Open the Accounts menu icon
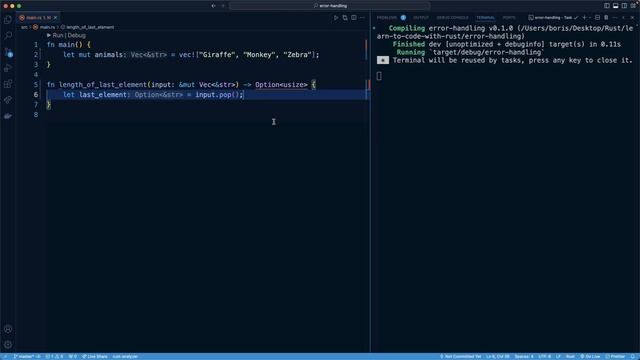This screenshot has height=360, width=640. (8, 329)
